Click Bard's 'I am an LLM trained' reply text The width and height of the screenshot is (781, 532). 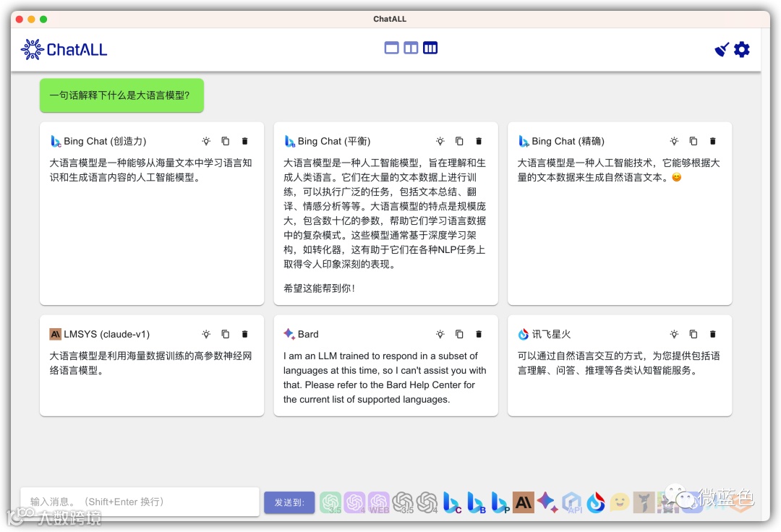[x=385, y=377]
